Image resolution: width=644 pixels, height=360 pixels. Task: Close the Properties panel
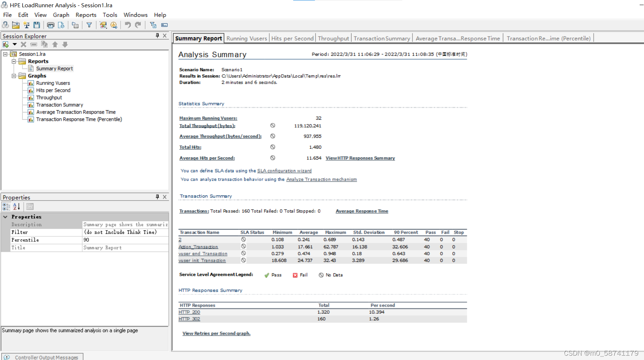[165, 197]
